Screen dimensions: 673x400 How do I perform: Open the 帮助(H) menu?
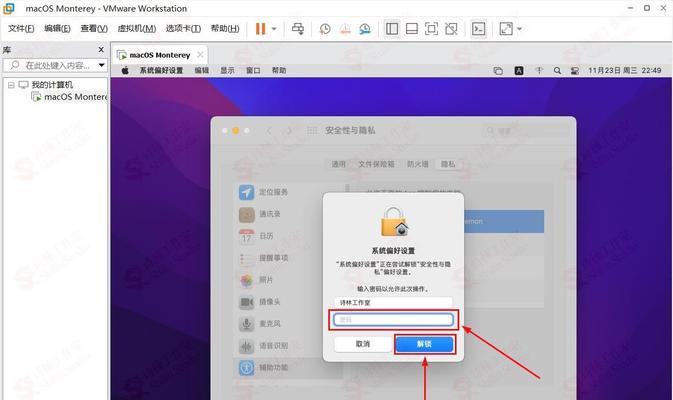click(225, 29)
